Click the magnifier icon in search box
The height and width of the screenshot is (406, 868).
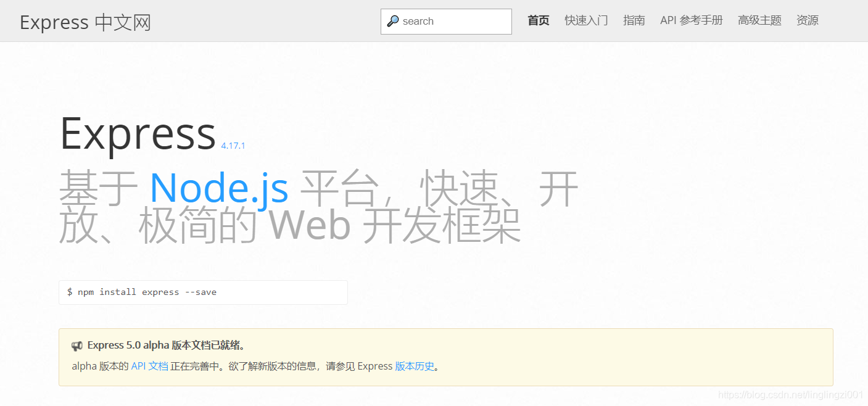tap(392, 21)
